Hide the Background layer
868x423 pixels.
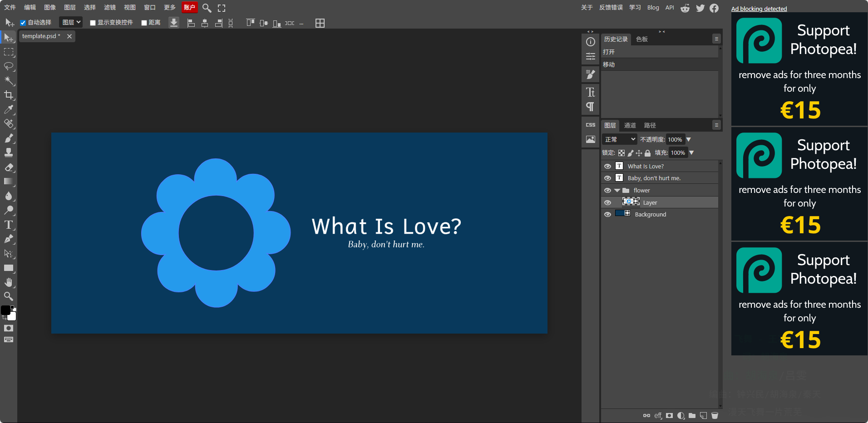click(607, 214)
